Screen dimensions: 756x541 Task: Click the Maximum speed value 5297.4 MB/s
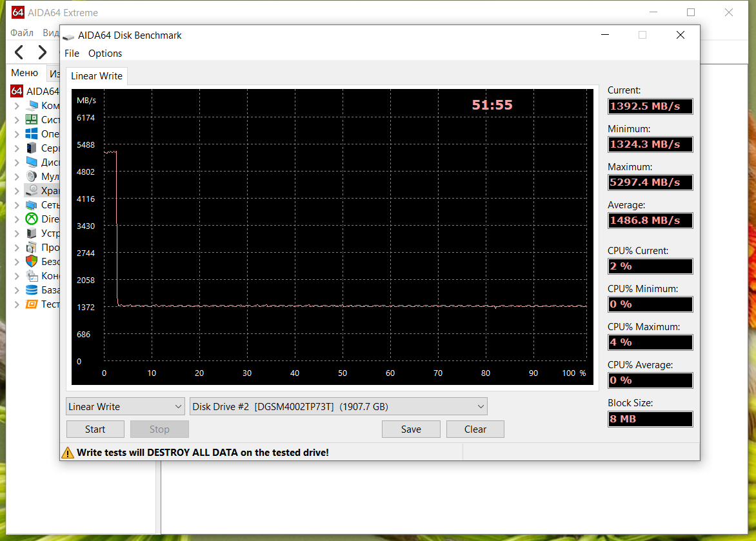tap(650, 182)
